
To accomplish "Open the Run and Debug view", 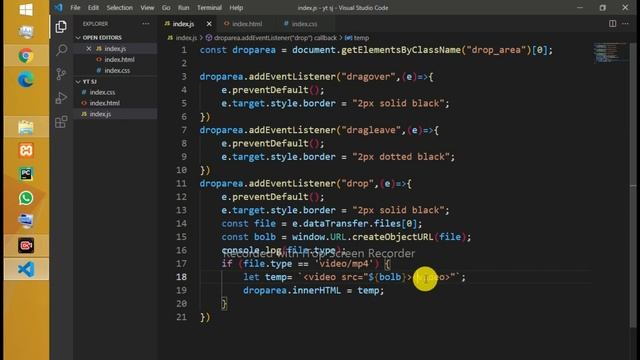I will (x=61, y=98).
